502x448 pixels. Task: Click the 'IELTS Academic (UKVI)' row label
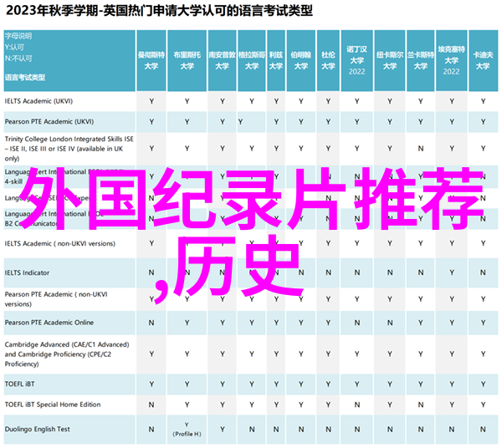pyautogui.click(x=38, y=101)
